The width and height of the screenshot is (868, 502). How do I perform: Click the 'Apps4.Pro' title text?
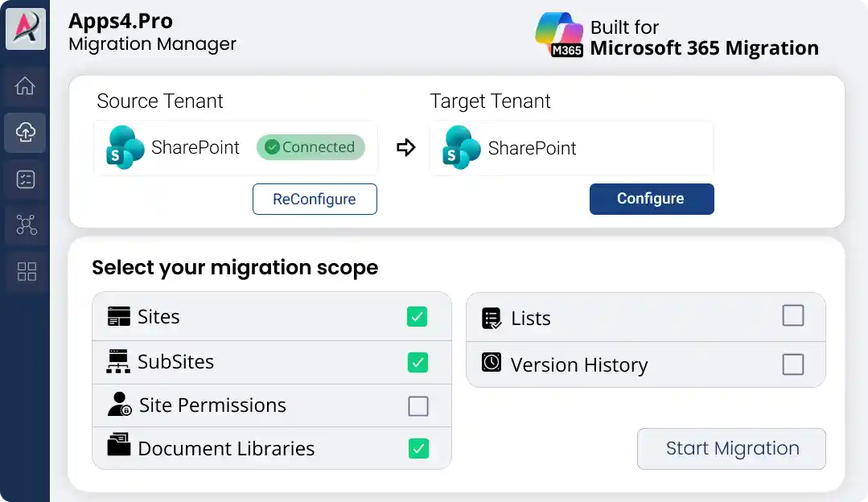tap(121, 21)
